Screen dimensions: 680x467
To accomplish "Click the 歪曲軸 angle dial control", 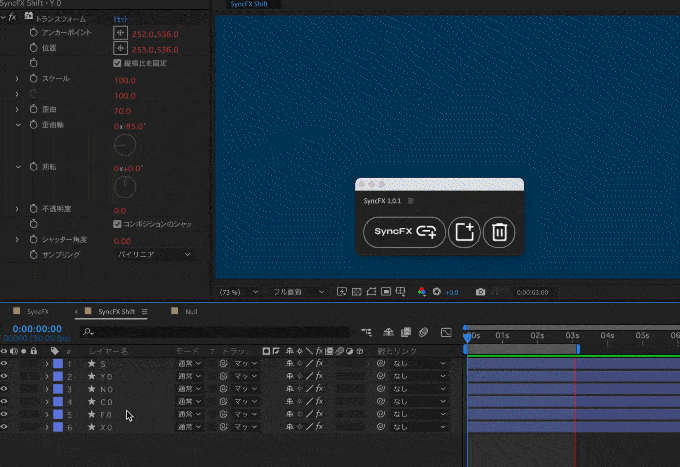I will click(x=125, y=145).
